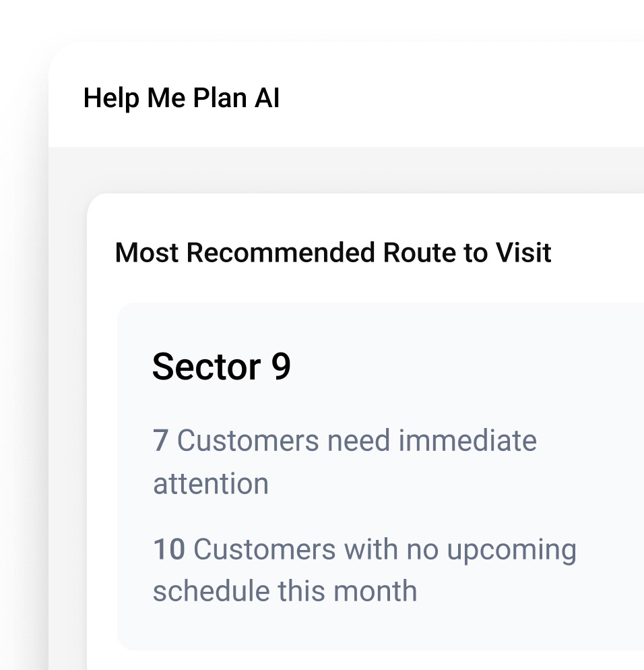Select the word Sector in the card title
Screen dimensions: 644x670
206,367
